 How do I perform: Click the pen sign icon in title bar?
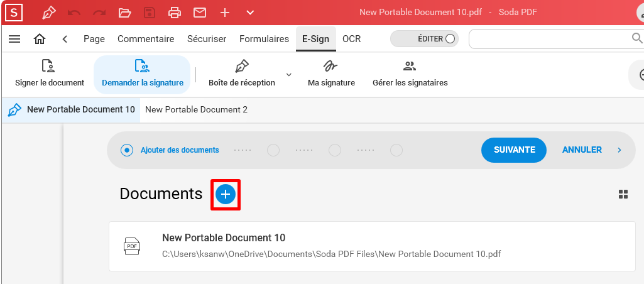click(49, 13)
